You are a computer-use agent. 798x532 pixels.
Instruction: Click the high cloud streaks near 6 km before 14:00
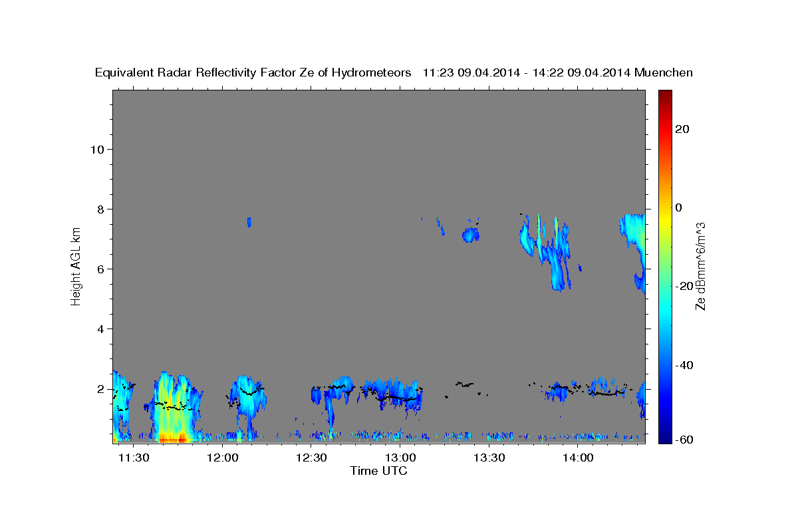(x=545, y=253)
